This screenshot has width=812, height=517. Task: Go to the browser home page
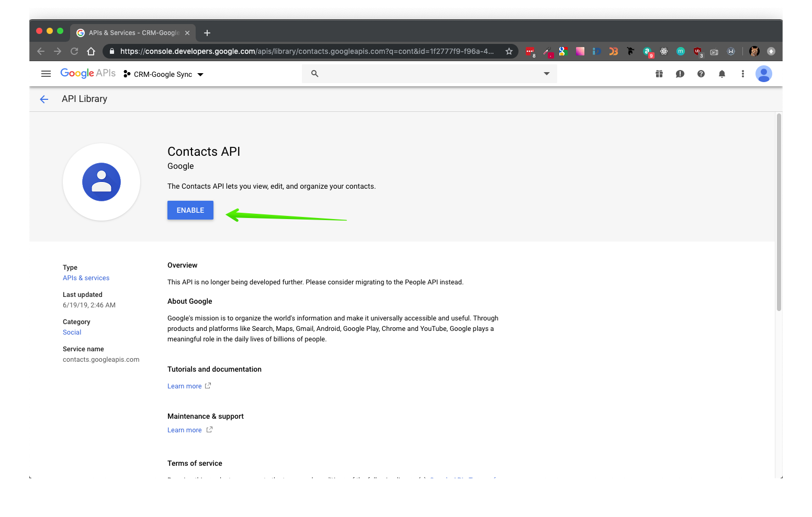tap(91, 51)
